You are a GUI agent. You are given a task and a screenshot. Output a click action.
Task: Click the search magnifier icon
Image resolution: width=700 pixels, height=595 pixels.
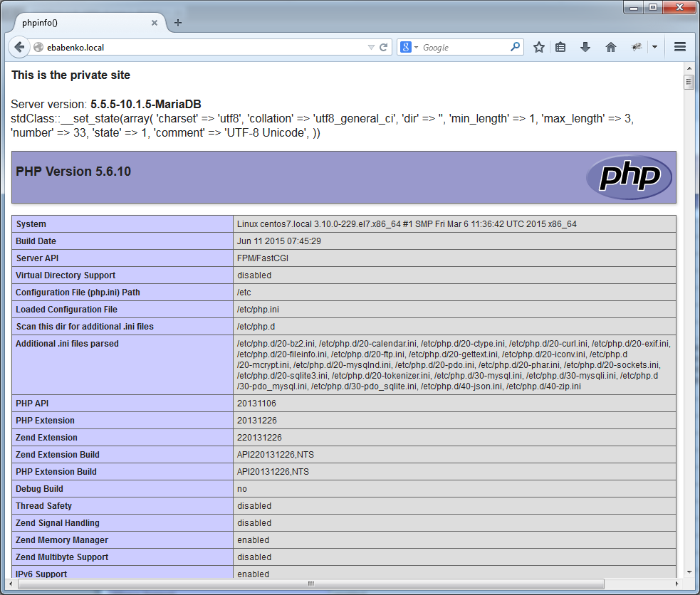(515, 46)
